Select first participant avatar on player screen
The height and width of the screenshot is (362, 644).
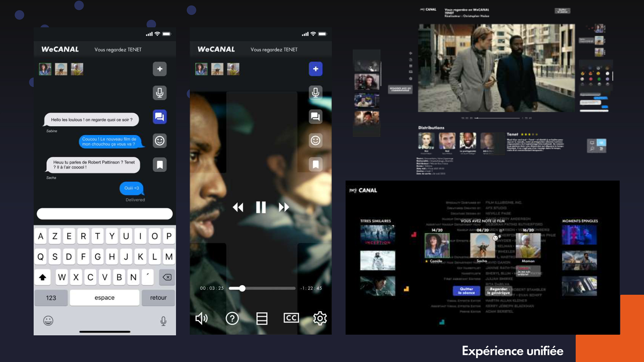pos(201,69)
